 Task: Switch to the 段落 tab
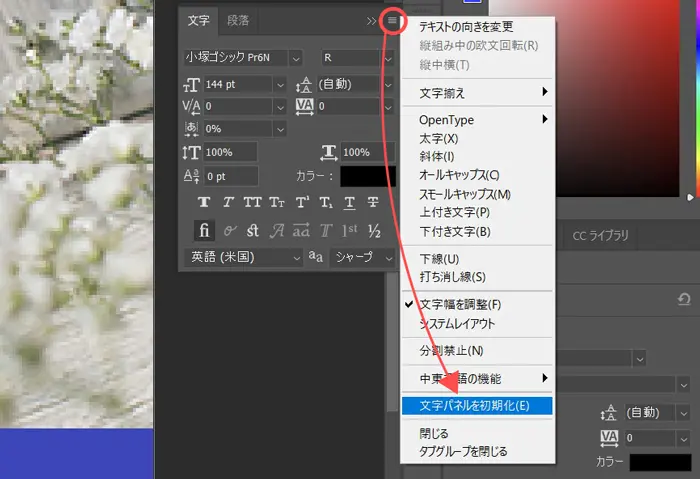tap(239, 20)
